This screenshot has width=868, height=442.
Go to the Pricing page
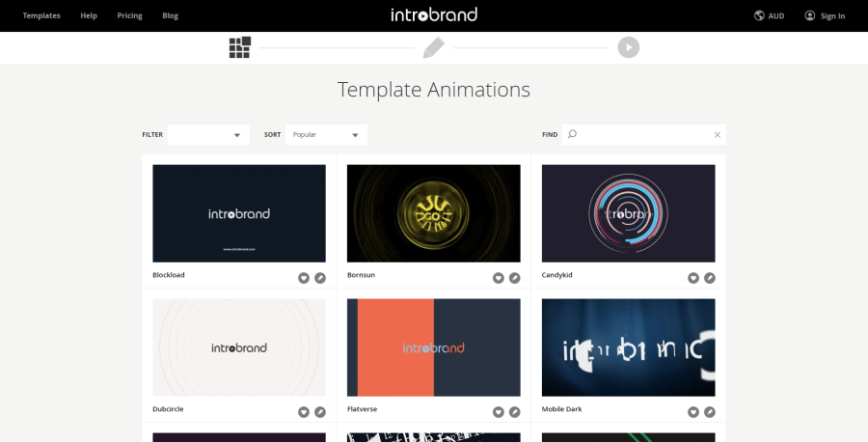(128, 15)
